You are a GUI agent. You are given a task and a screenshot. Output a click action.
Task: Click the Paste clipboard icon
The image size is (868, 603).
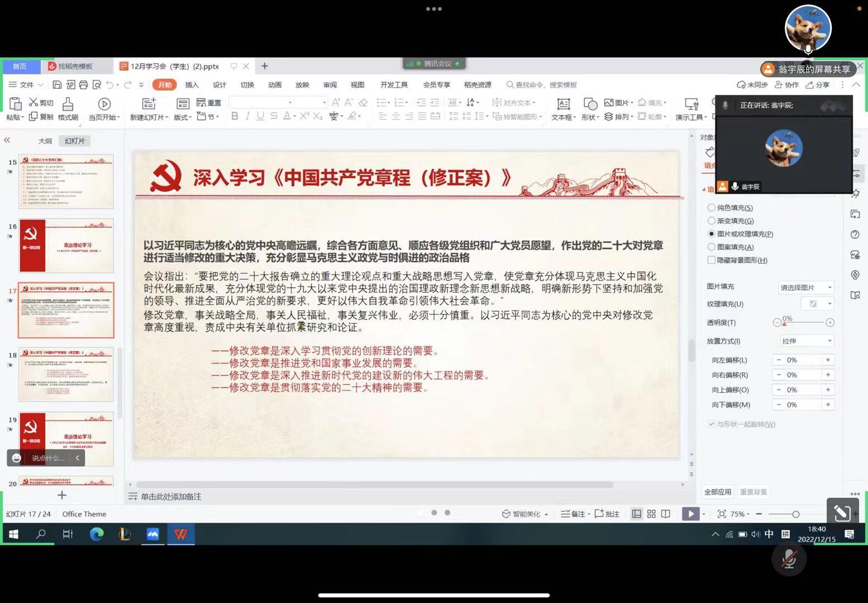pyautogui.click(x=16, y=104)
